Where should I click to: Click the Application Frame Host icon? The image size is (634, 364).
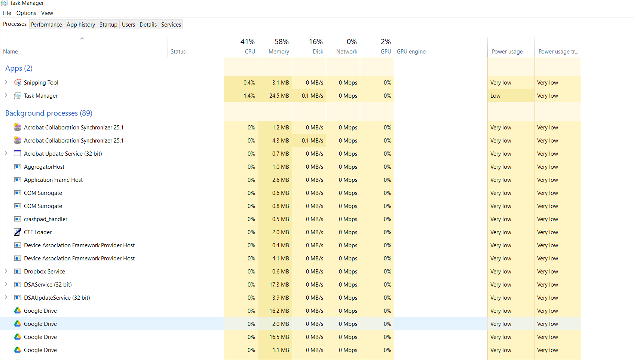[x=18, y=180]
